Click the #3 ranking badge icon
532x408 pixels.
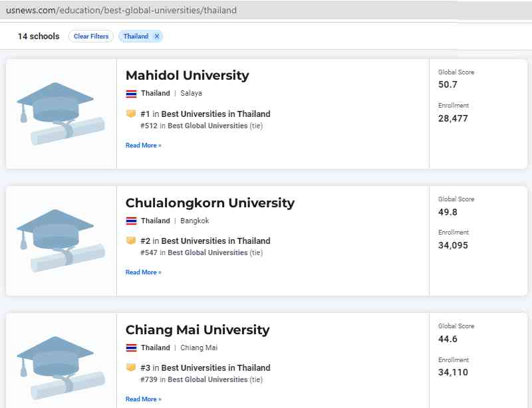(x=131, y=367)
